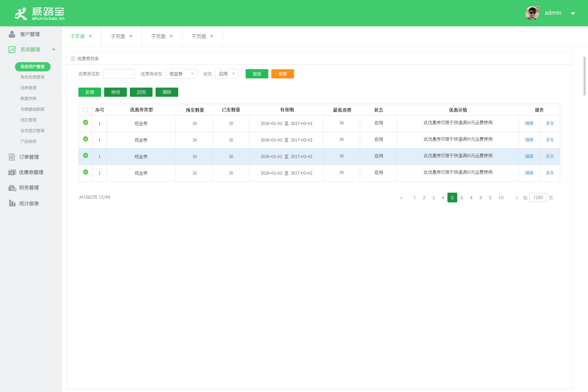Viewport: 588px width, 392px height.
Task: Click the 订单管理 document icon
Action: [x=12, y=157]
